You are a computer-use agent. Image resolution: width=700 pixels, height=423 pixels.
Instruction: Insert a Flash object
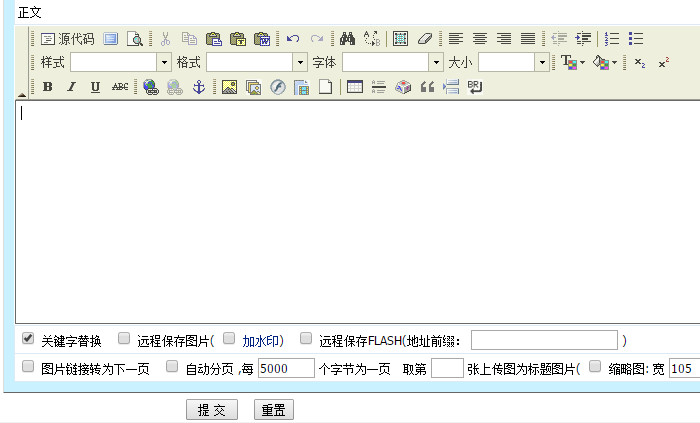(278, 87)
